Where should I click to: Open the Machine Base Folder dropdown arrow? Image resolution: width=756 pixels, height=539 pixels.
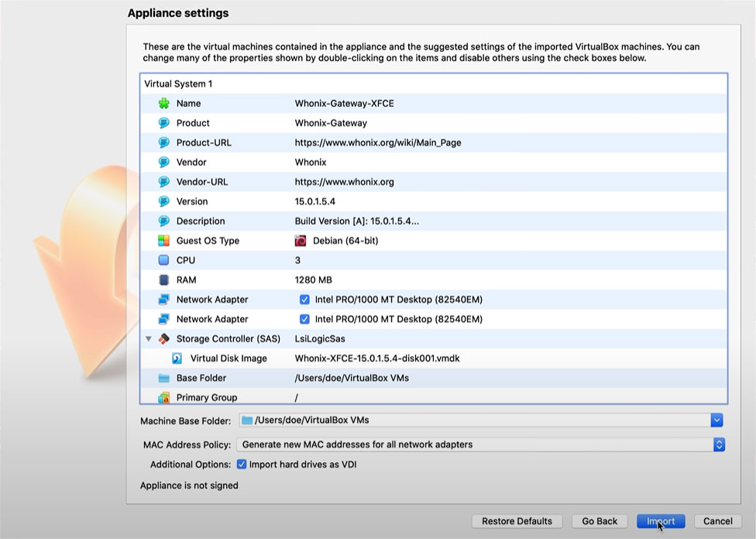click(716, 420)
